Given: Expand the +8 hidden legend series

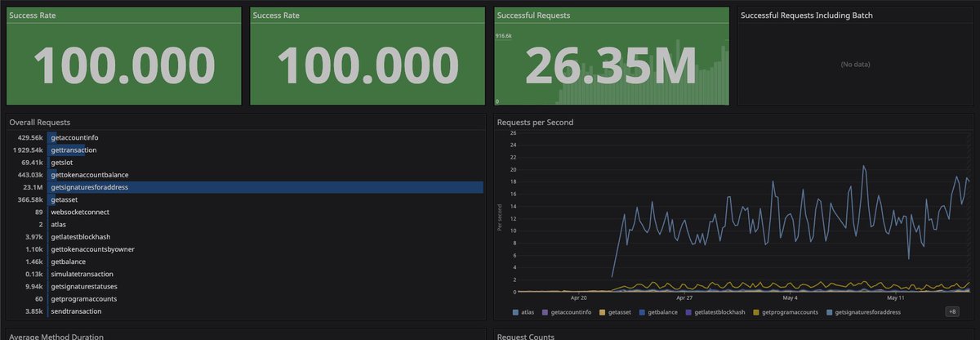Looking at the screenshot, I should coord(952,311).
